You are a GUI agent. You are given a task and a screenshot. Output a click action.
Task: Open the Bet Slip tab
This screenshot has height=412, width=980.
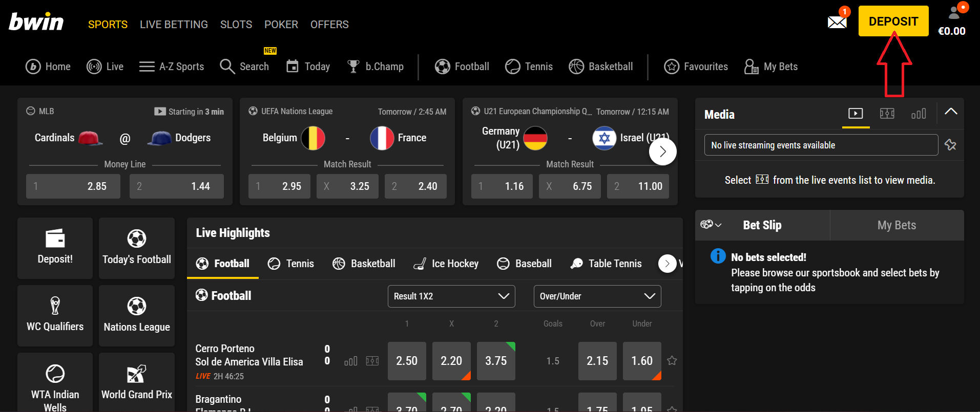(x=762, y=225)
